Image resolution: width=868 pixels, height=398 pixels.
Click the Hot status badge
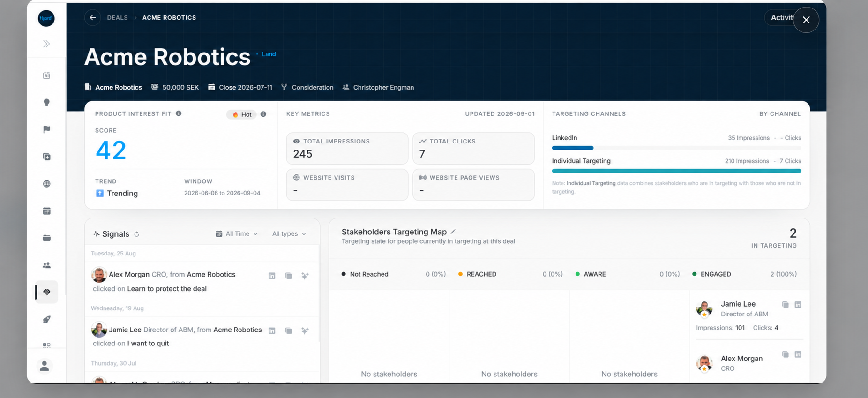[242, 114]
